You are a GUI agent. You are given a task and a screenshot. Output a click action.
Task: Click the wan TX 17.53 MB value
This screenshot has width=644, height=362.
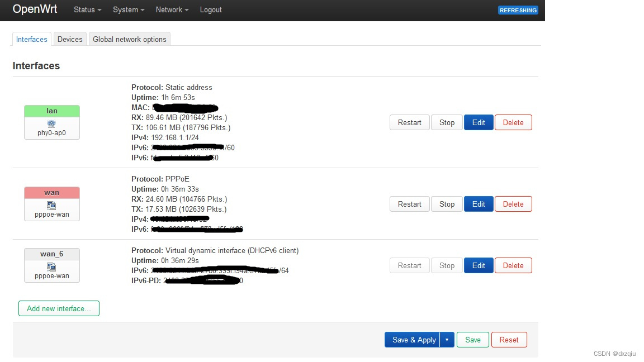pyautogui.click(x=186, y=209)
